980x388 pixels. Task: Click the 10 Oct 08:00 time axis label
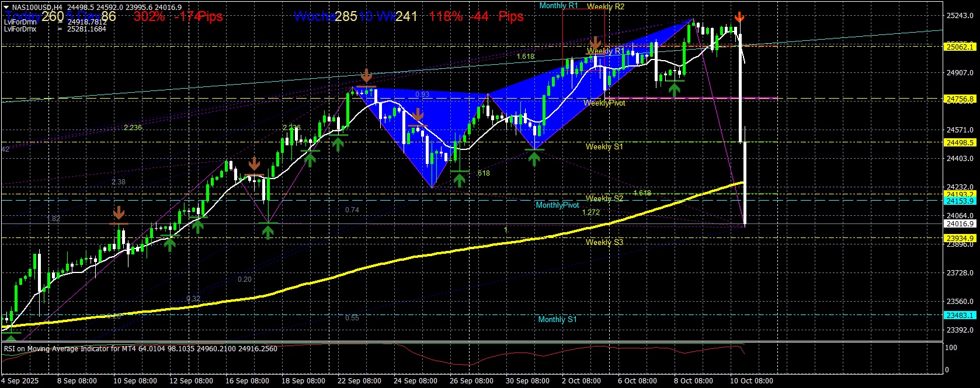click(x=751, y=381)
